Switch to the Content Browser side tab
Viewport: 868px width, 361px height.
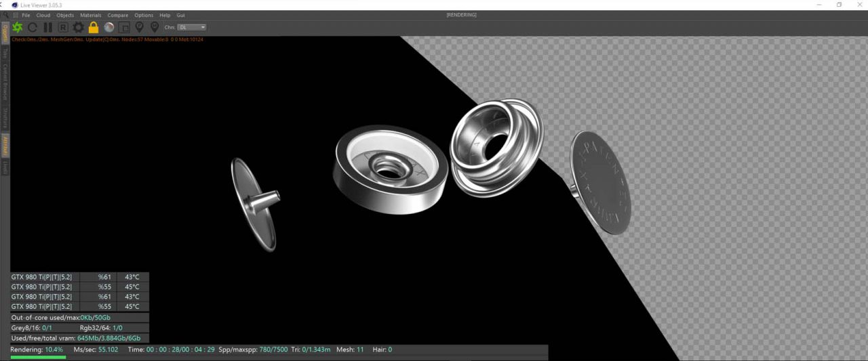pos(5,83)
